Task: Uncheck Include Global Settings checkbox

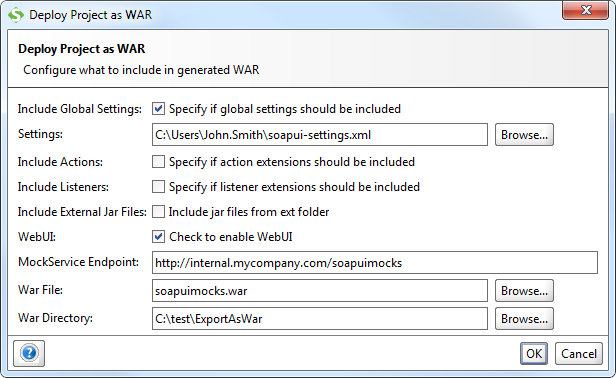Action: [158, 109]
